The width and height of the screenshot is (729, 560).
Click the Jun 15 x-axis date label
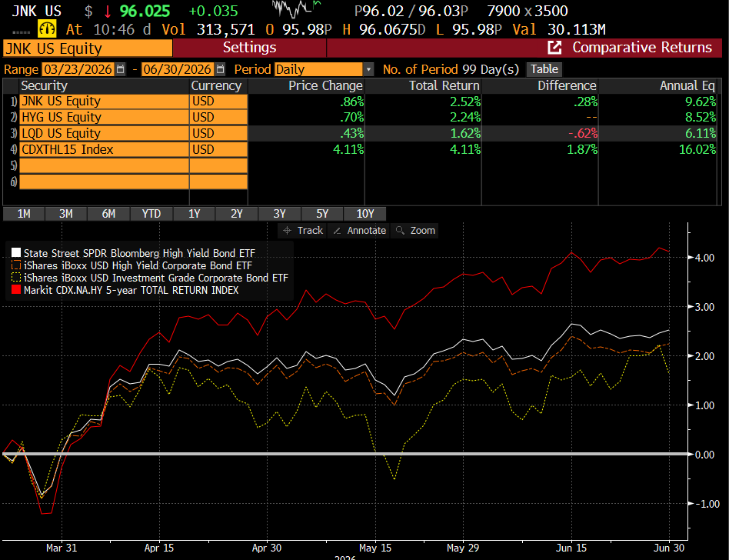coord(571,548)
